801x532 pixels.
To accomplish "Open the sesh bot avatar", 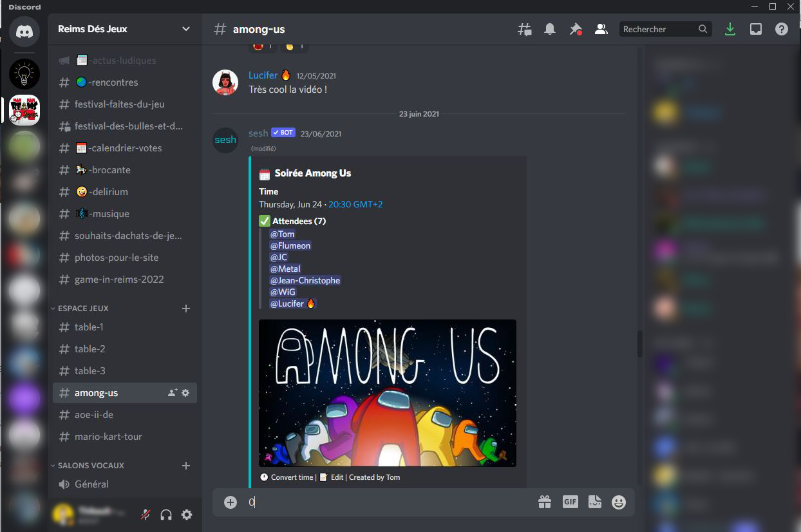I will 225,140.
